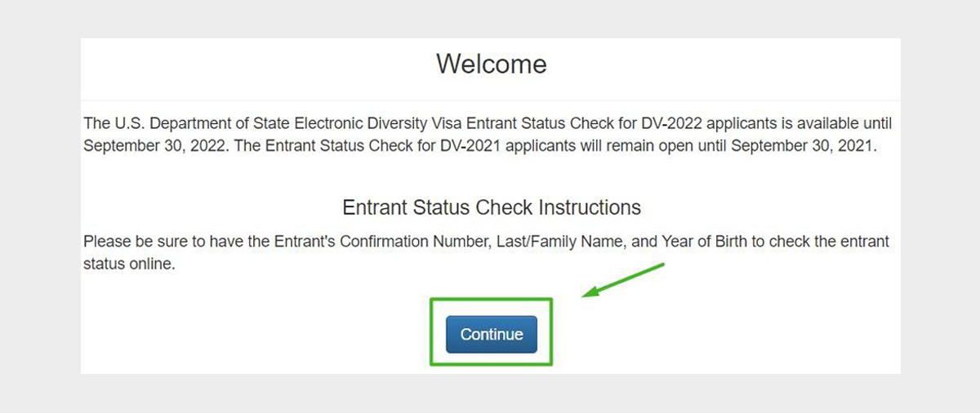980x413 pixels.
Task: Click the green arrow pointing at Continue
Action: (625, 280)
